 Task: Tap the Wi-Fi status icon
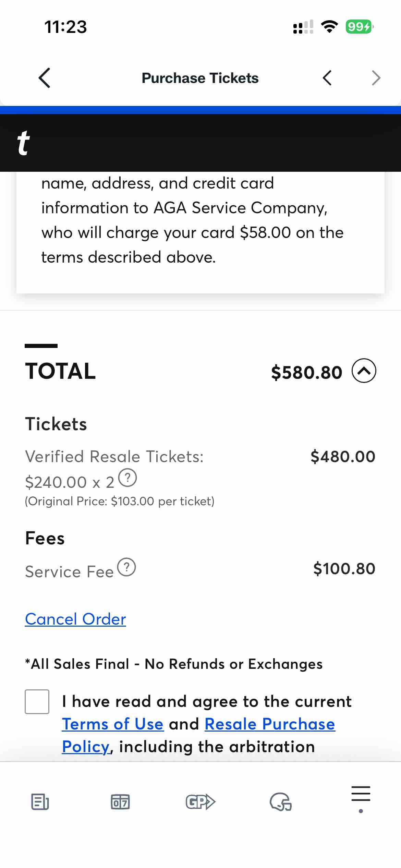(329, 27)
